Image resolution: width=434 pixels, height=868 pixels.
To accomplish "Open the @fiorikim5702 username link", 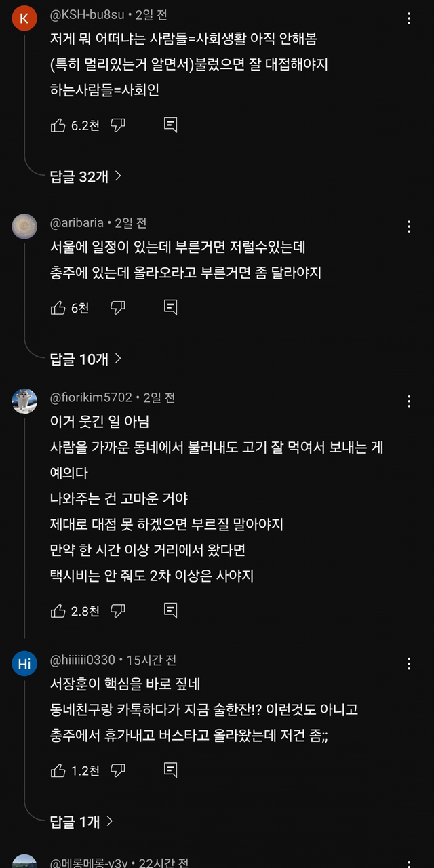I will 91,397.
